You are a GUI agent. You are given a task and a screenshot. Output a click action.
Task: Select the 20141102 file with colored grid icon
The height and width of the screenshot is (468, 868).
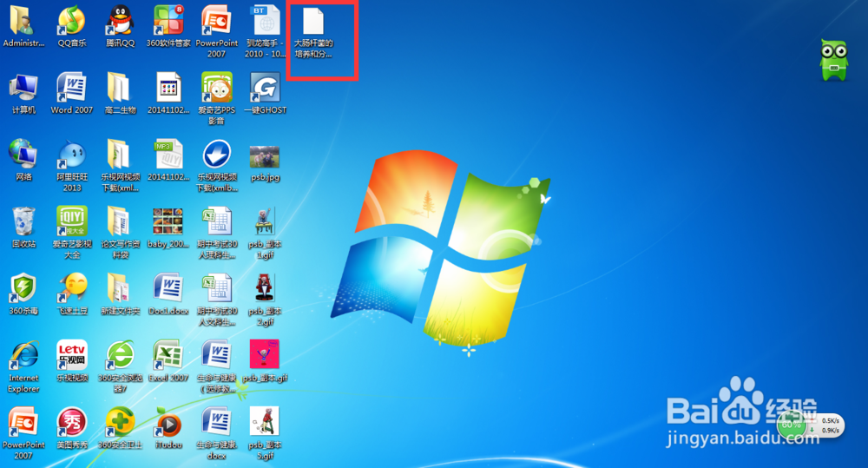coord(168,88)
